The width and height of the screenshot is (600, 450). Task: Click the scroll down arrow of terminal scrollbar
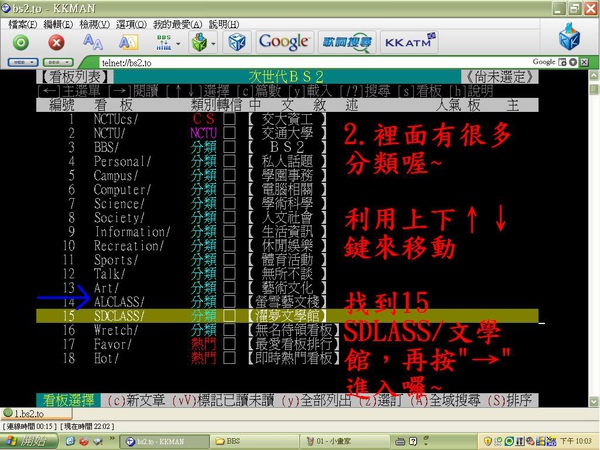[594, 402]
